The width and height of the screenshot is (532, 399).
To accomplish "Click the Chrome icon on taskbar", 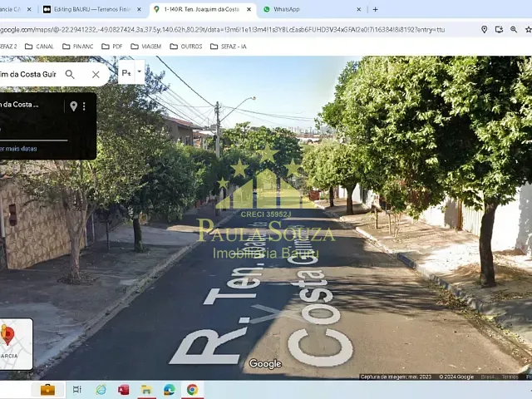I will 192,390.
